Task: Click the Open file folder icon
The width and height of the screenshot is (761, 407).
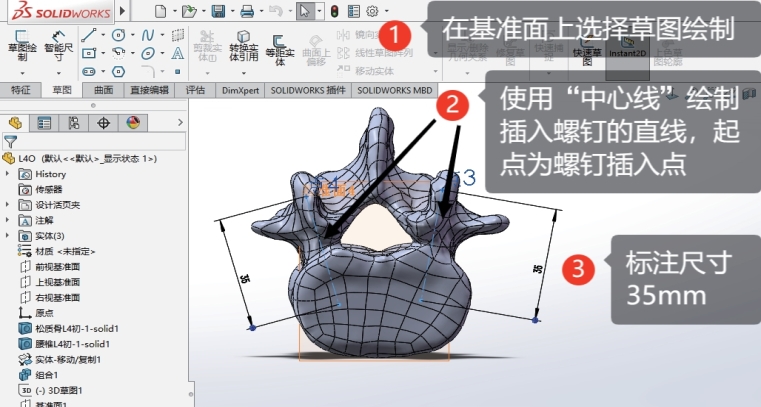Action: (189, 11)
